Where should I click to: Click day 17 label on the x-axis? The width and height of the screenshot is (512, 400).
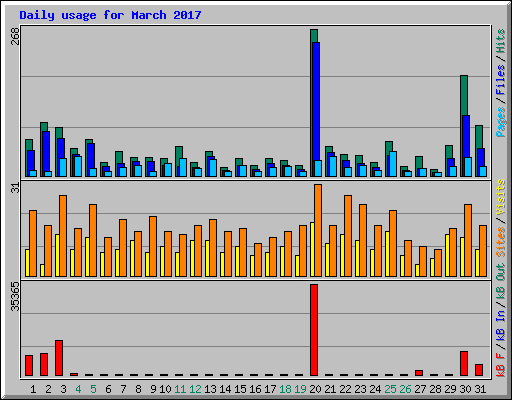pos(270,389)
